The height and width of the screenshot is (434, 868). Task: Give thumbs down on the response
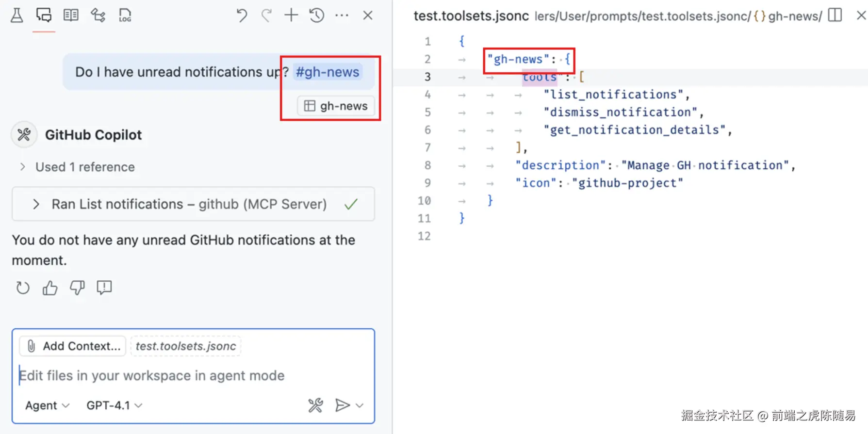77,288
